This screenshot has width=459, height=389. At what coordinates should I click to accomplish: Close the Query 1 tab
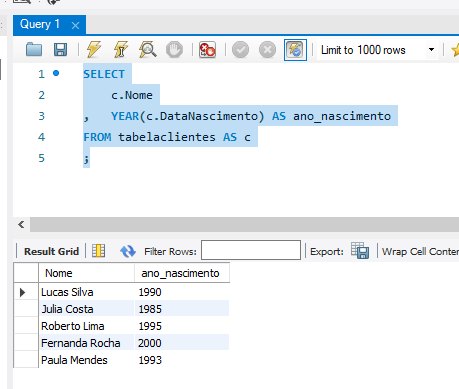point(76,25)
